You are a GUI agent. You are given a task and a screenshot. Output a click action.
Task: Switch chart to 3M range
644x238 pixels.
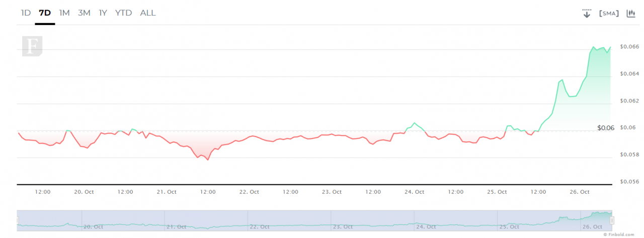84,13
